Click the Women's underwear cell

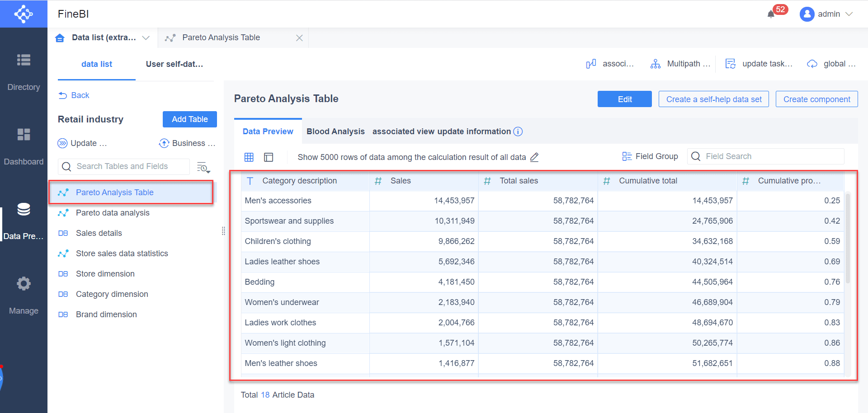point(305,302)
